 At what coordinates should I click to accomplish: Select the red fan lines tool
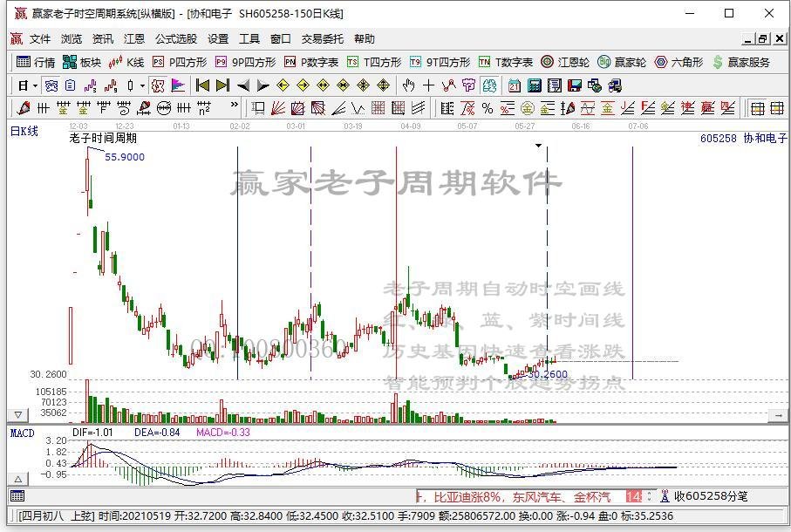[278, 108]
